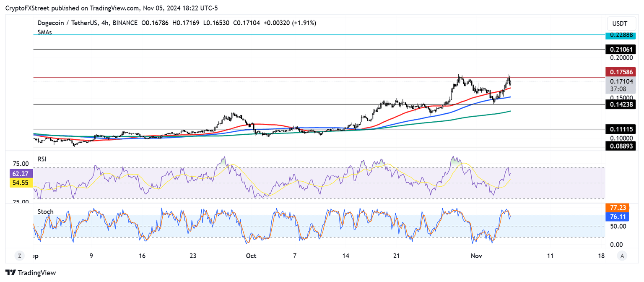The width and height of the screenshot is (644, 282).
Task: Select the 0.14238 support level label
Action: click(x=621, y=104)
